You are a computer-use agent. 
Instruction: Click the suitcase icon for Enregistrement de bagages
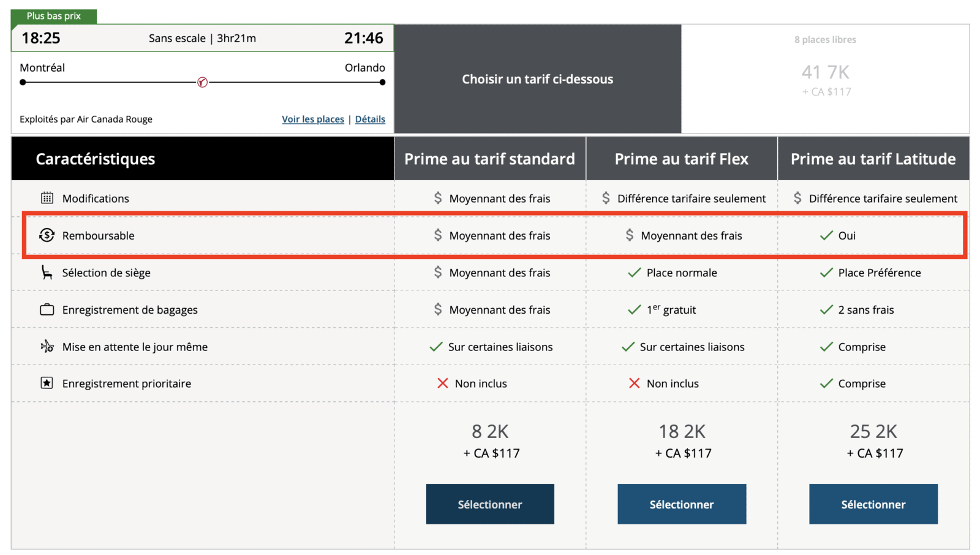coord(47,309)
